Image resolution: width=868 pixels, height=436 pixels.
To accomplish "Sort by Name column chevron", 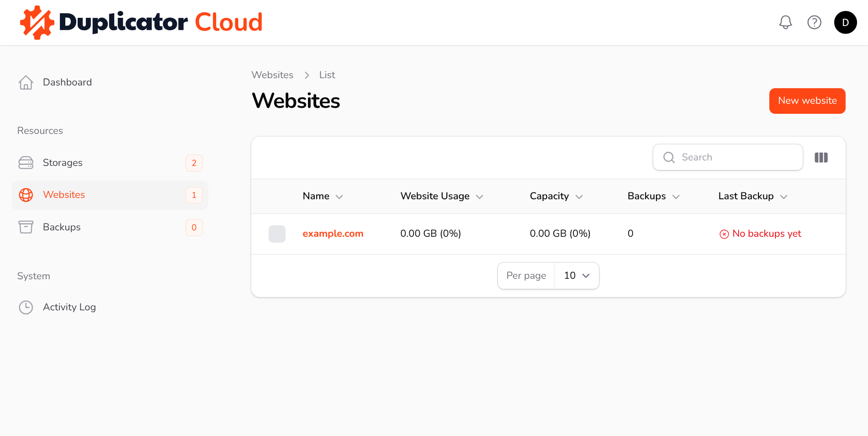I will click(x=339, y=197).
